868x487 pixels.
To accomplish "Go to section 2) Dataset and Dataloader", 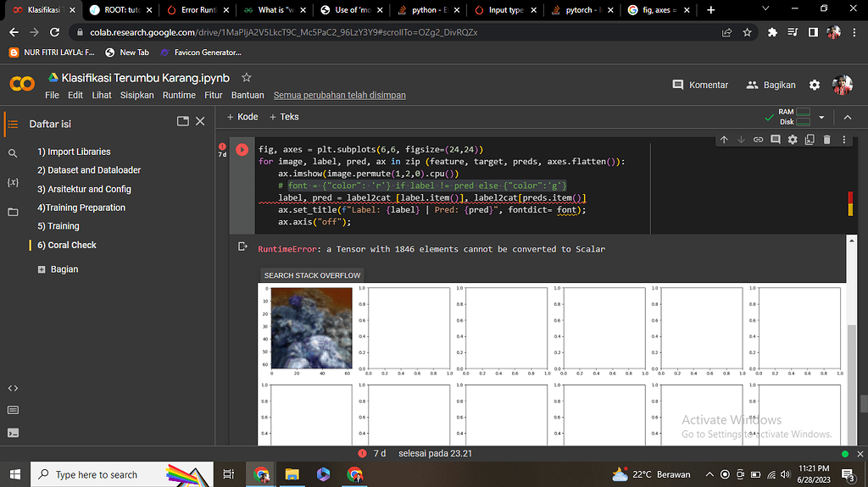I will pyautogui.click(x=89, y=170).
